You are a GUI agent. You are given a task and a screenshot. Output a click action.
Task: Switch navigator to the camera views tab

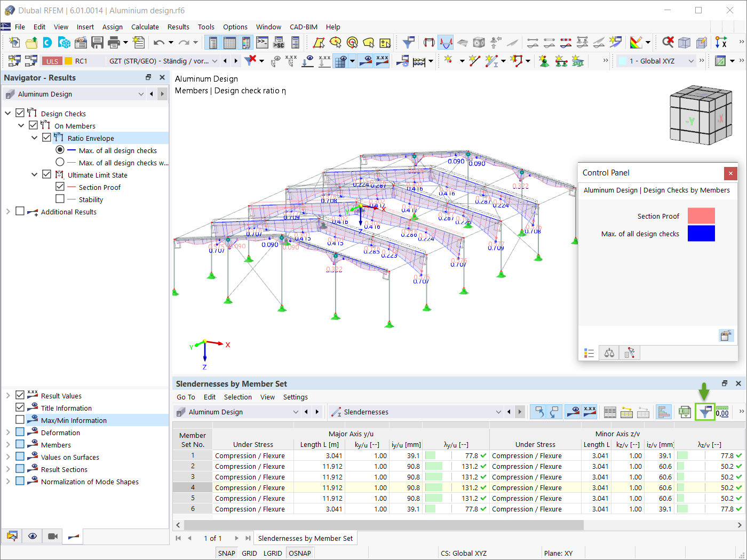coord(53,536)
